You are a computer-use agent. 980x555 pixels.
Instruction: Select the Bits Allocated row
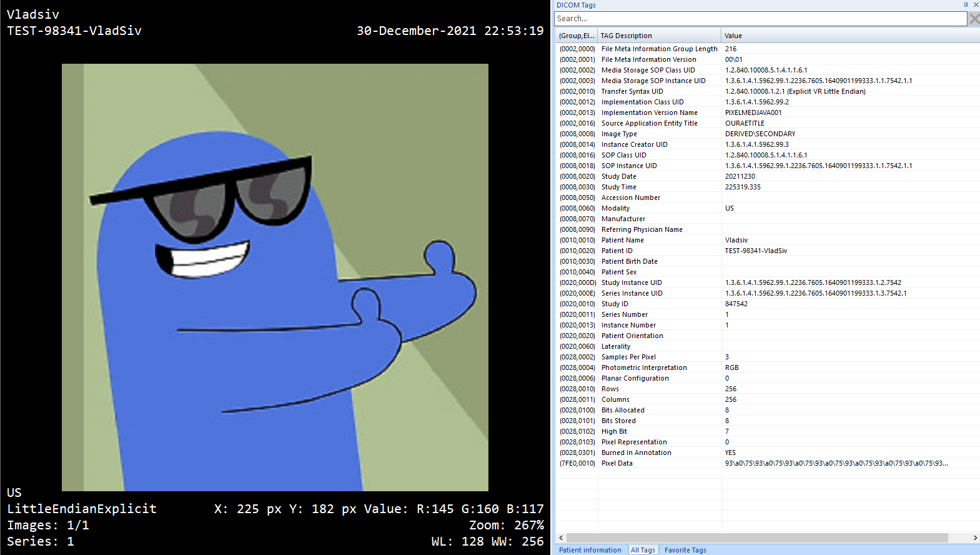768,410
